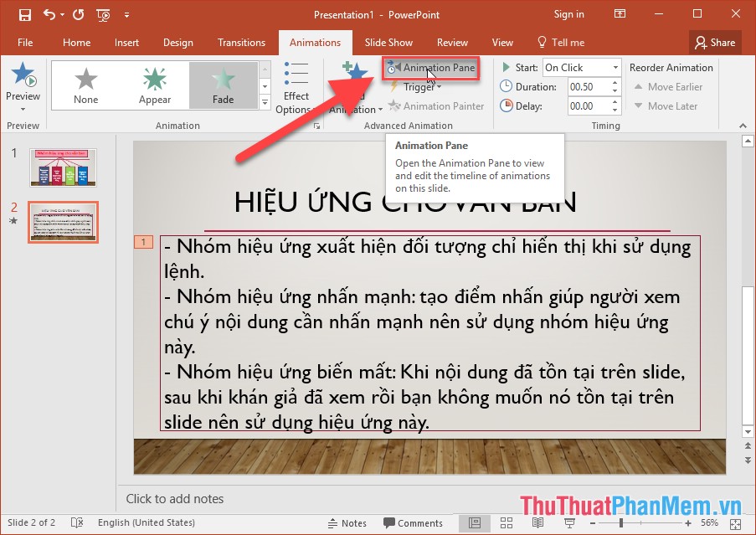Viewport: 756px width, 535px height.
Task: Switch to Slide Sorter view
Action: [506, 522]
